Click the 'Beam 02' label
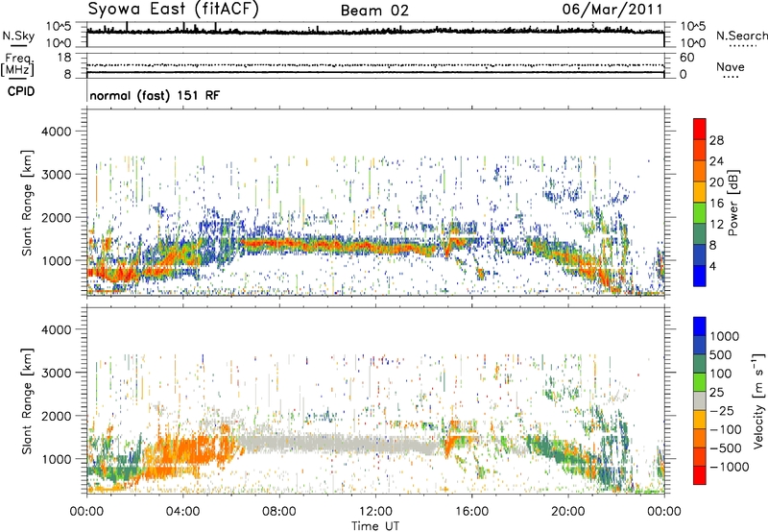Viewport: 768px width, 532px height. 374,11
